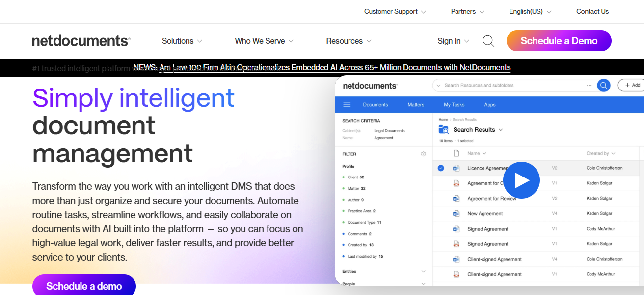Click the PDF icon of Signed Agreement
644x295 pixels.
pos(456,244)
